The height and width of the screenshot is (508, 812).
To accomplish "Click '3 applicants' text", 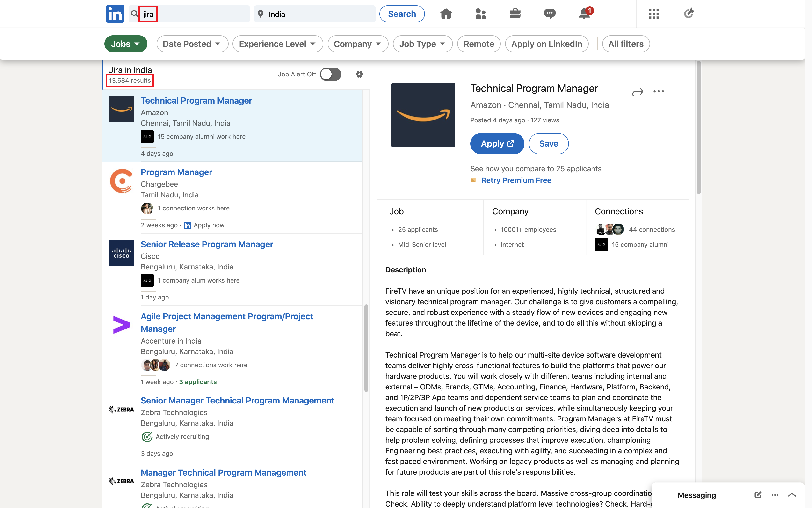I will [x=198, y=382].
